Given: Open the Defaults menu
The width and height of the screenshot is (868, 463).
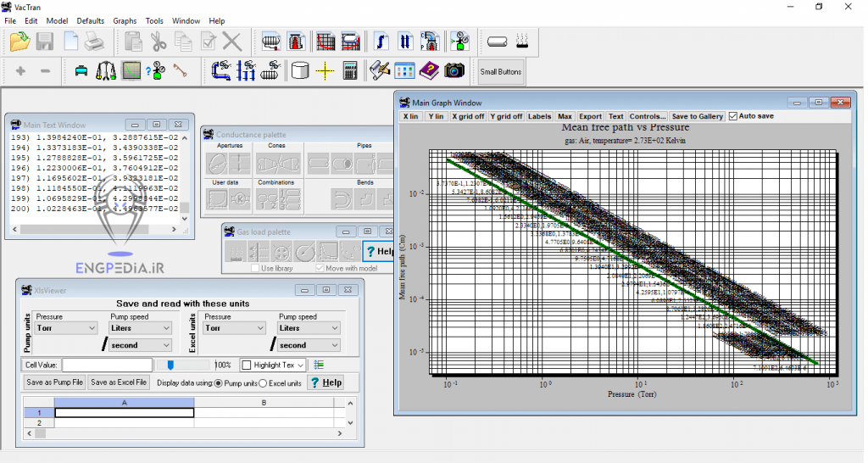Looking at the screenshot, I should [91, 20].
